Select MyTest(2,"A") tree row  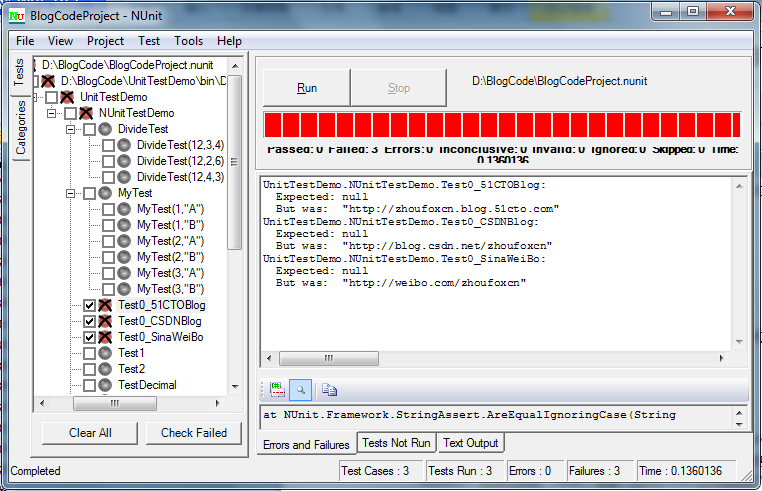171,242
